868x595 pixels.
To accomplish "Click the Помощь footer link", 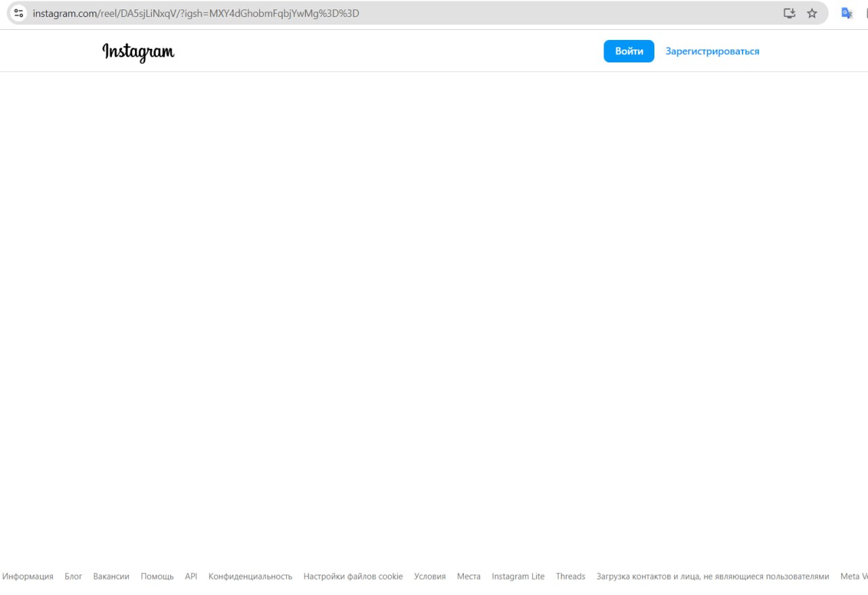I will (x=157, y=576).
